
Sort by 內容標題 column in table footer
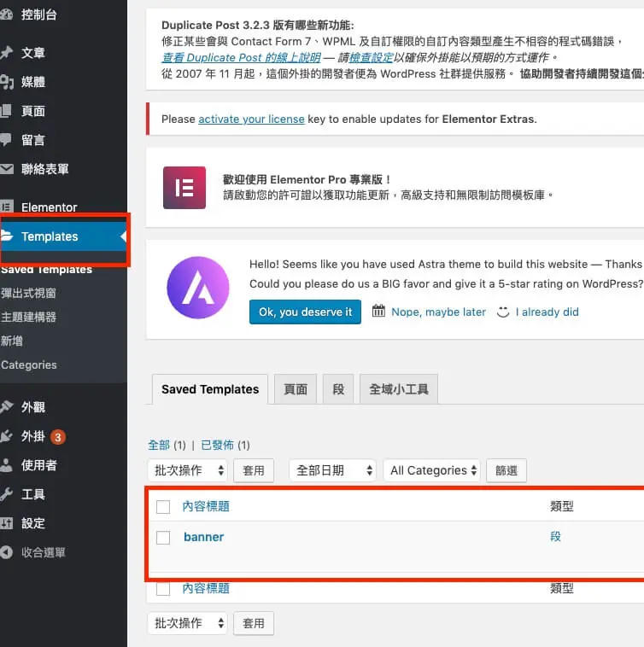point(206,588)
